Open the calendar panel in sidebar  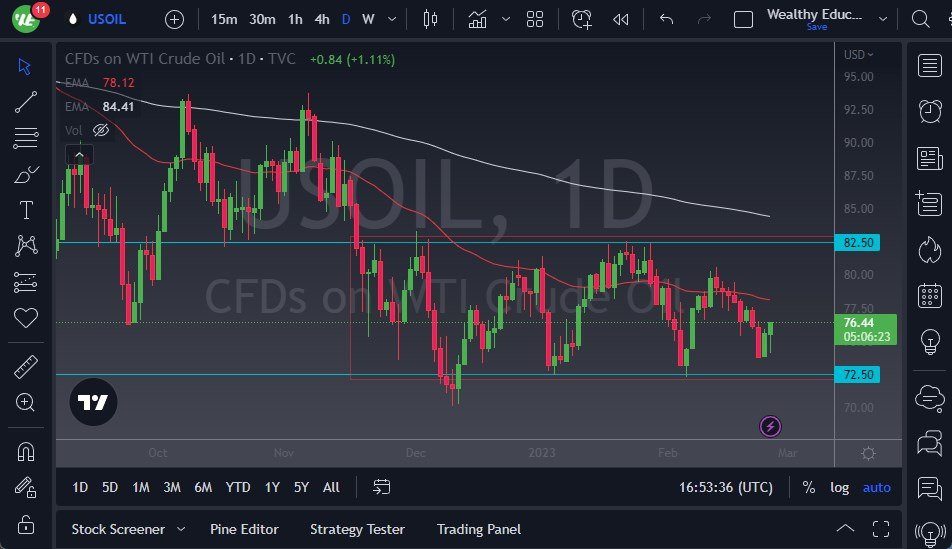[930, 296]
